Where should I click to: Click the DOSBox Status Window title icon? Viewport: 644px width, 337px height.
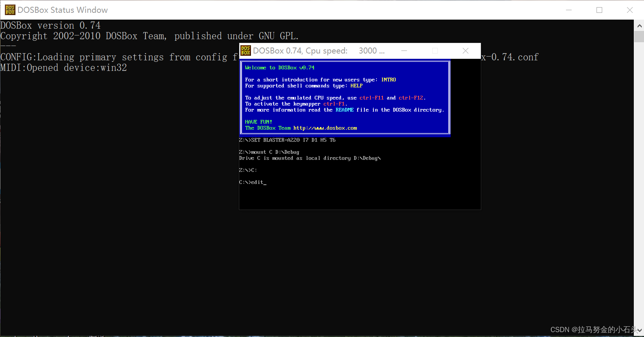click(10, 10)
